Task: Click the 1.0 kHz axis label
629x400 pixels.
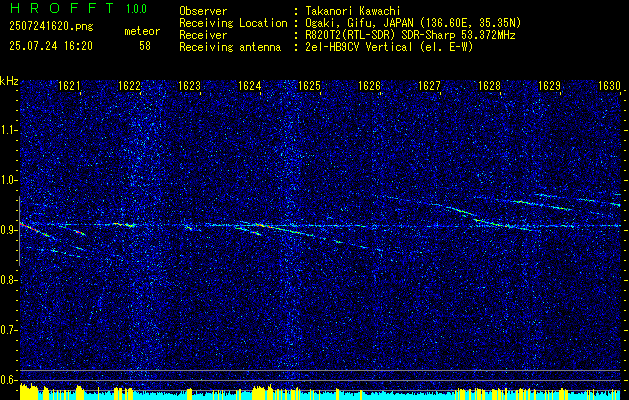Action: [x=8, y=180]
